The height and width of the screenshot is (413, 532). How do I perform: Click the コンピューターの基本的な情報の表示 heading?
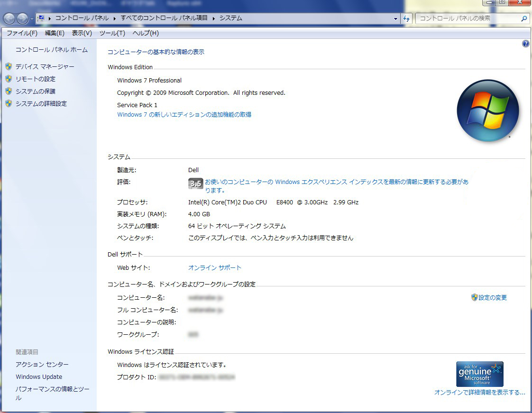pyautogui.click(x=156, y=52)
